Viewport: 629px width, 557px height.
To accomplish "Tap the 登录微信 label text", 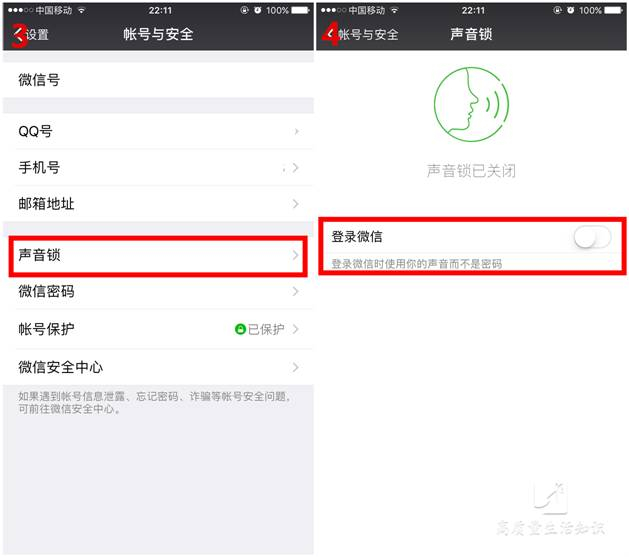I will coord(357,237).
